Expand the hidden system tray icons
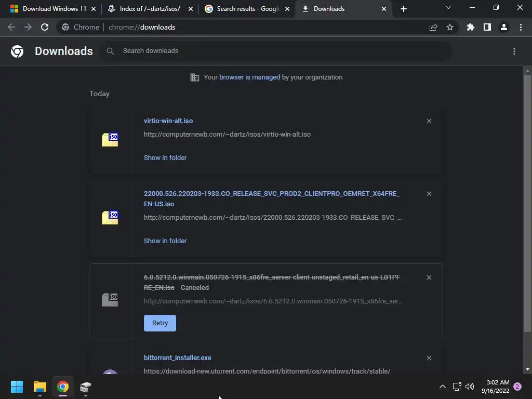Image resolution: width=532 pixels, height=399 pixels. (x=443, y=387)
